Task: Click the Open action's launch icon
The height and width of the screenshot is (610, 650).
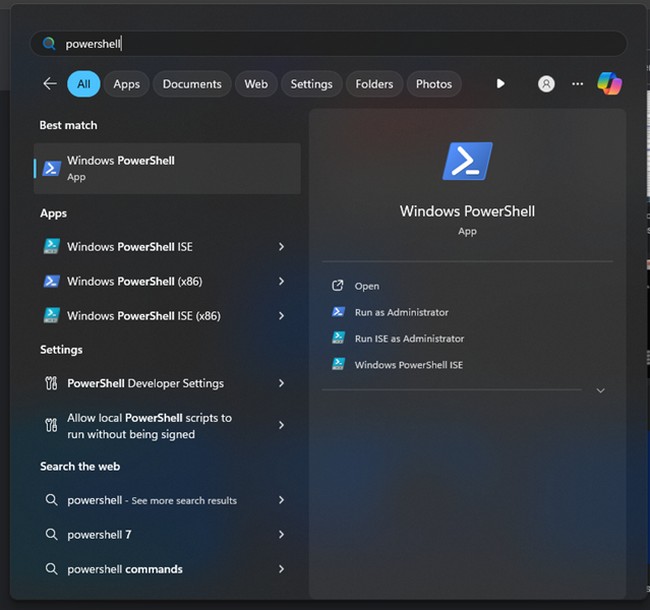Action: pos(338,286)
